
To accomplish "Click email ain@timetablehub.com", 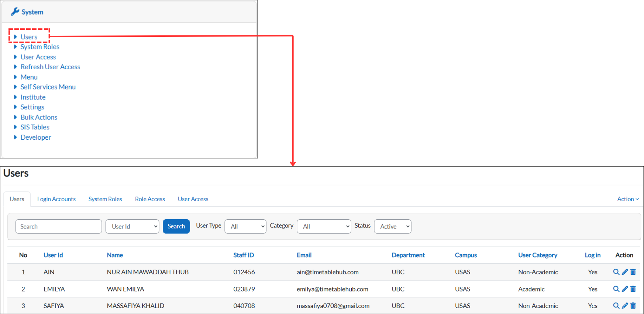I will pyautogui.click(x=328, y=272).
